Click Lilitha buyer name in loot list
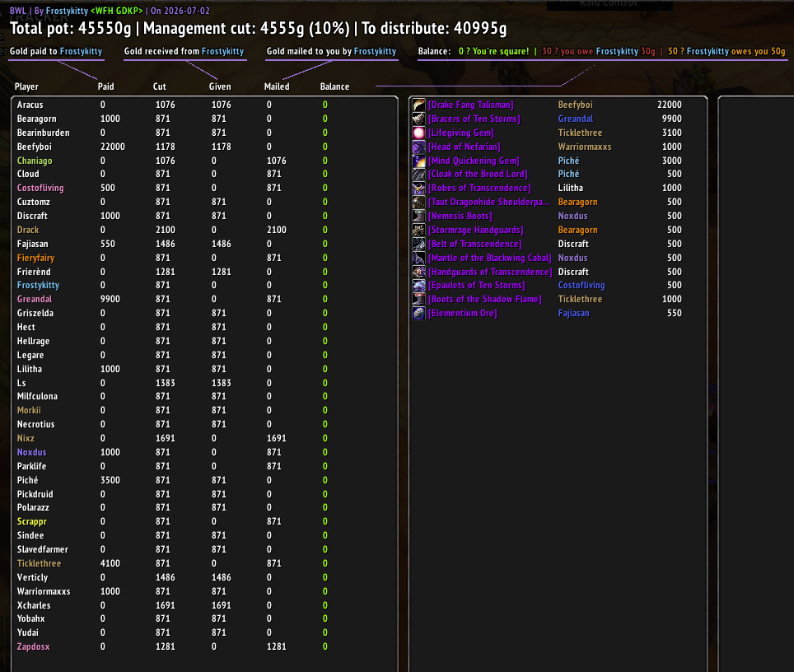794x672 pixels. (571, 188)
